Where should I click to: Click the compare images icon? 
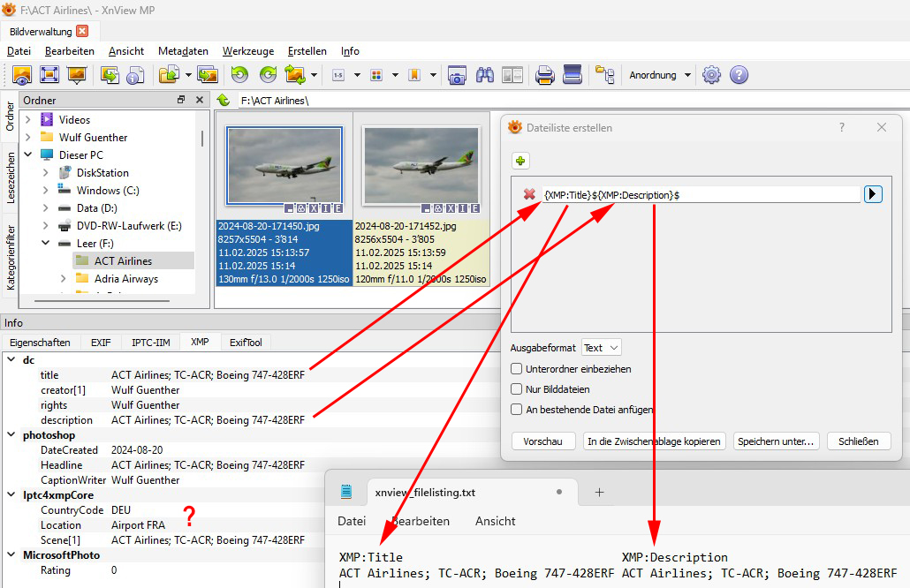pos(512,75)
